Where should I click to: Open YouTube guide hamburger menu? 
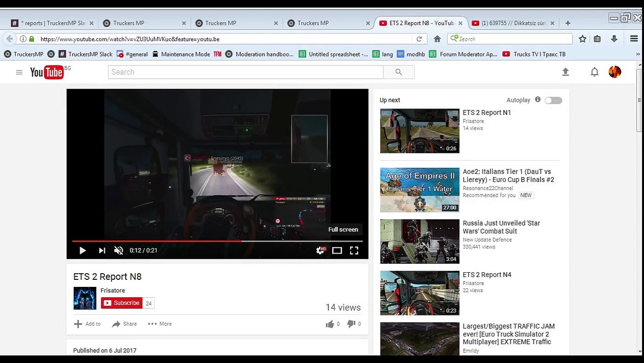pos(19,72)
